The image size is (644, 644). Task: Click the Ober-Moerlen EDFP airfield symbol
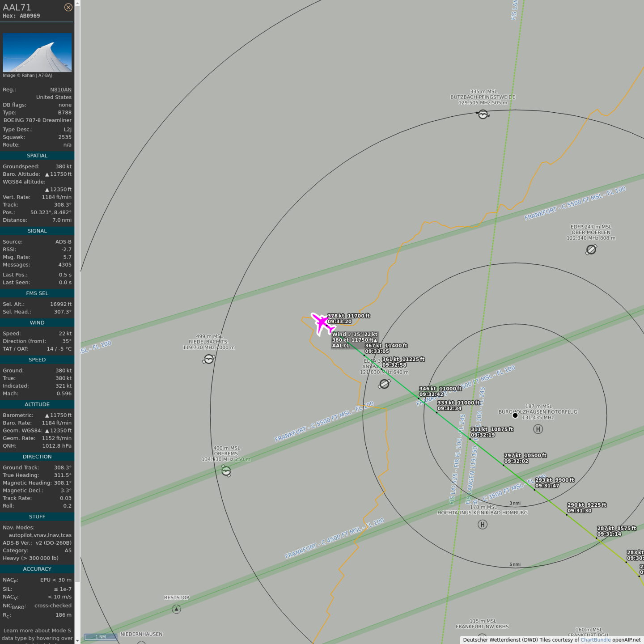(x=591, y=250)
